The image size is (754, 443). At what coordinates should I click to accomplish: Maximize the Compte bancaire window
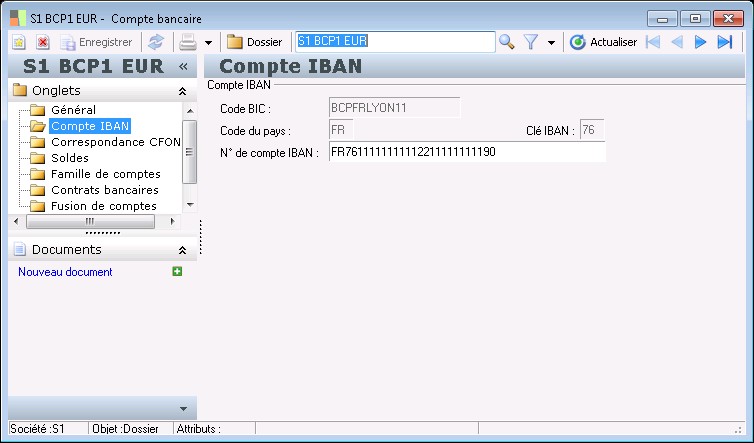coord(695,19)
